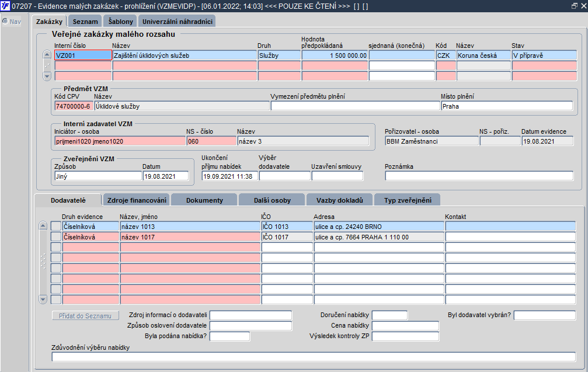Click the Způsob oslovení dodavatele field
The height and width of the screenshot is (372, 588).
point(250,325)
